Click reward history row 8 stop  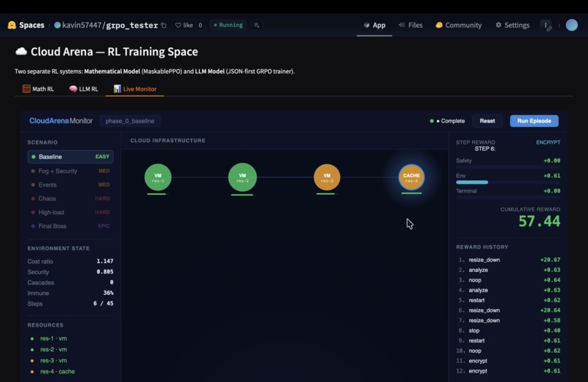pos(509,331)
